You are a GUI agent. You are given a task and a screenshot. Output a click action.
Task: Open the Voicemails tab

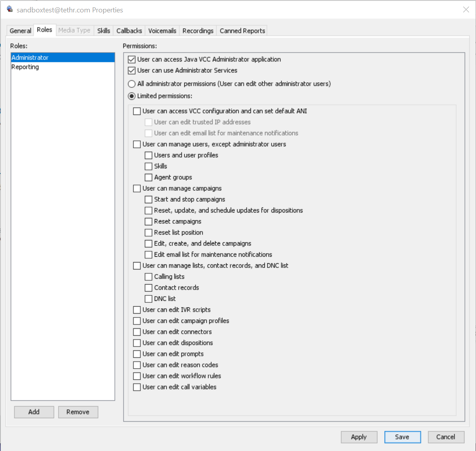(x=162, y=31)
